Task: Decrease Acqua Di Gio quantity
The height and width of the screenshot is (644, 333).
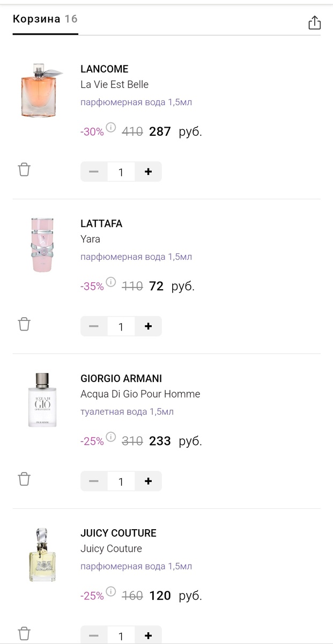Action: click(x=94, y=481)
